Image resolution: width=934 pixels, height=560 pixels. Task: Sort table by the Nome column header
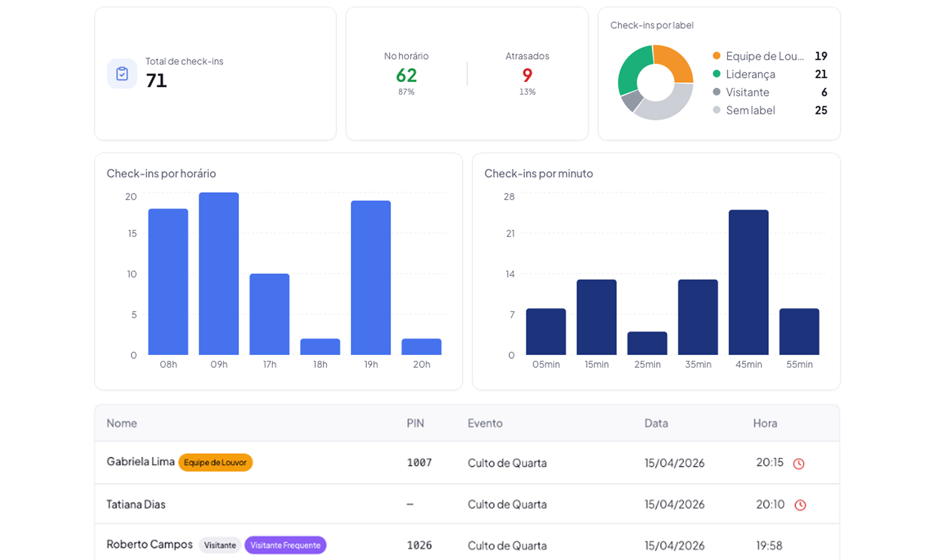pyautogui.click(x=122, y=423)
